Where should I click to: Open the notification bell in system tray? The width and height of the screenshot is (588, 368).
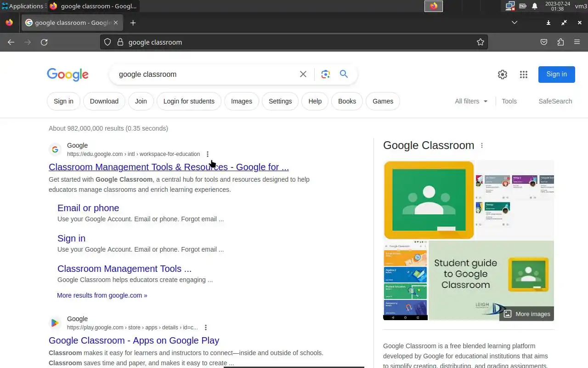coord(535,6)
